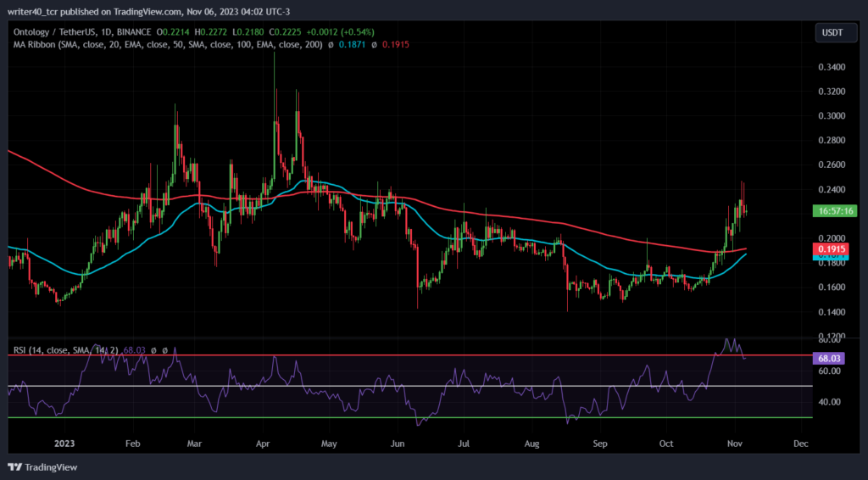Click the 40.00 RSI axis label

[830, 402]
